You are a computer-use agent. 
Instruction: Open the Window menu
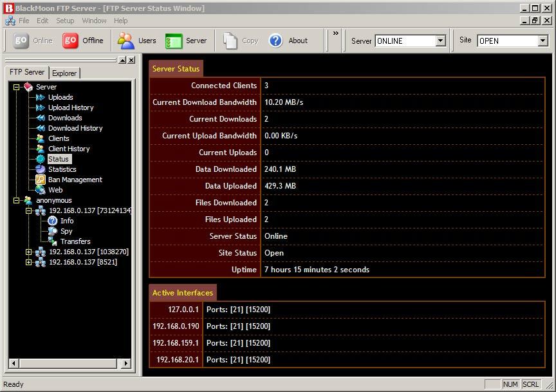[x=94, y=21]
